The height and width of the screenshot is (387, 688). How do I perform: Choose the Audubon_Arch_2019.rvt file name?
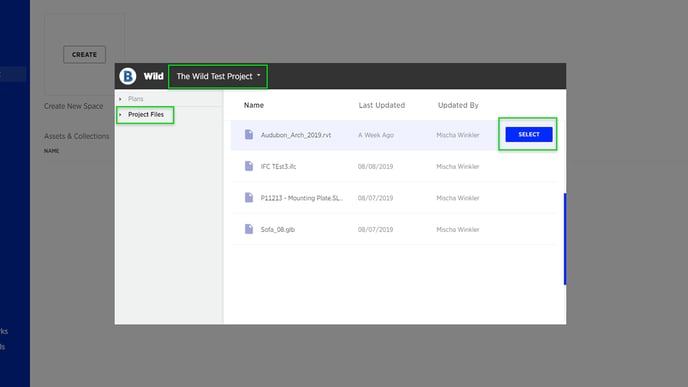pyautogui.click(x=296, y=135)
